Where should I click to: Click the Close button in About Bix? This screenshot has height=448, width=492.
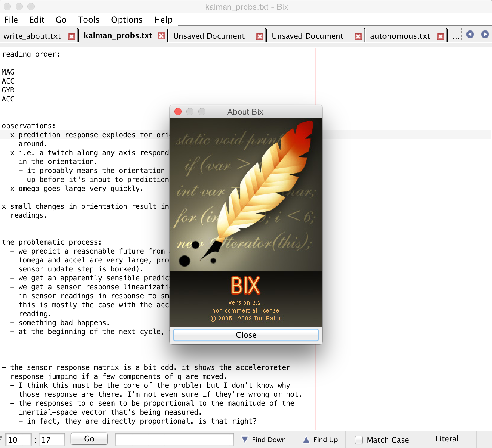(x=246, y=335)
